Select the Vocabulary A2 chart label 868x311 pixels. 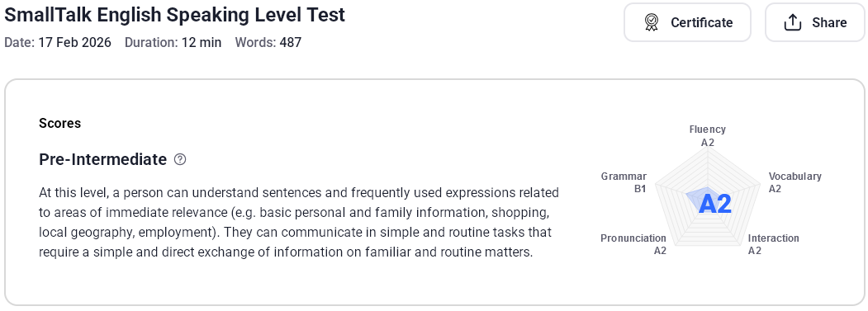795,182
